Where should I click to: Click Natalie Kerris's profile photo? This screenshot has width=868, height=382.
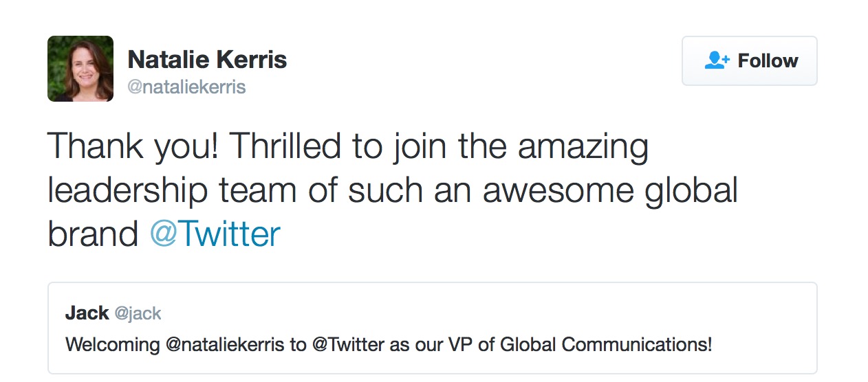(x=80, y=69)
